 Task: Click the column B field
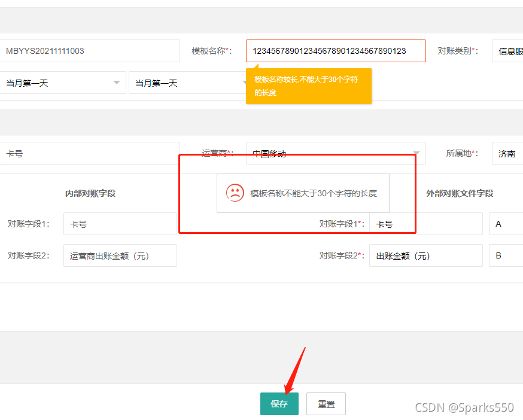[506, 255]
